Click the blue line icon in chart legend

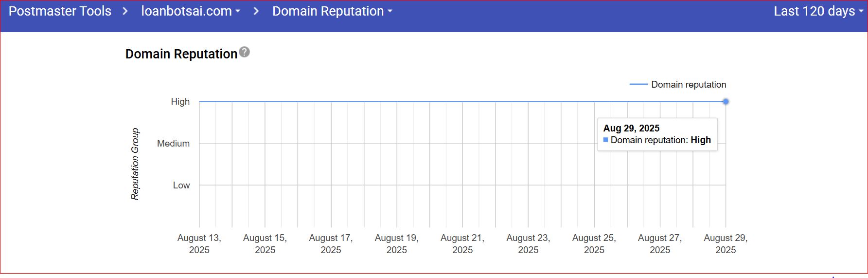click(638, 84)
